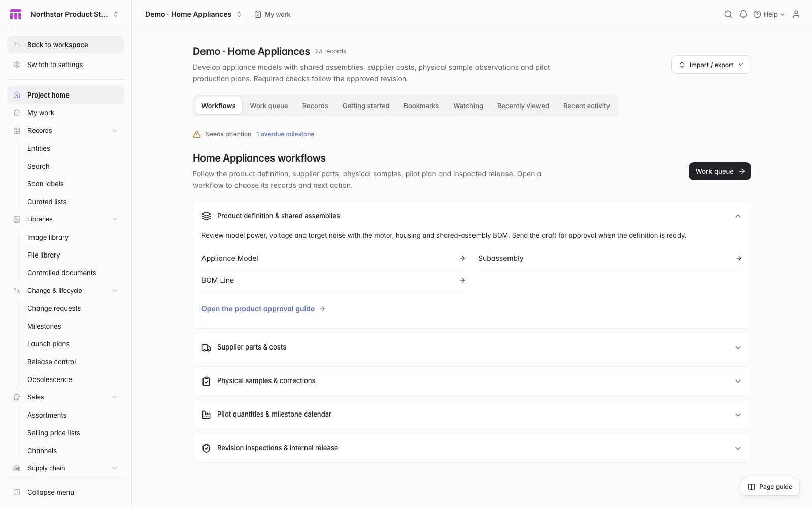Screen dimensions: 812x508
Task: Click the Physical samples clipboard icon
Action: click(206, 381)
